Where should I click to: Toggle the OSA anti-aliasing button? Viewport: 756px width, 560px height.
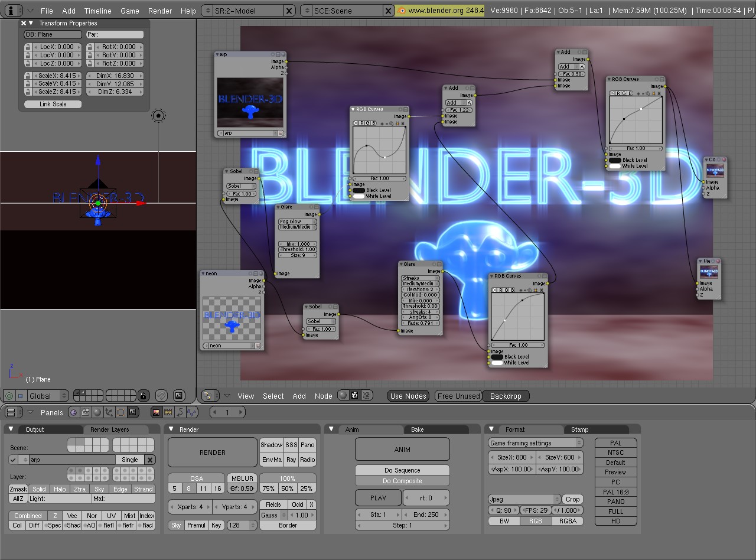point(197,478)
